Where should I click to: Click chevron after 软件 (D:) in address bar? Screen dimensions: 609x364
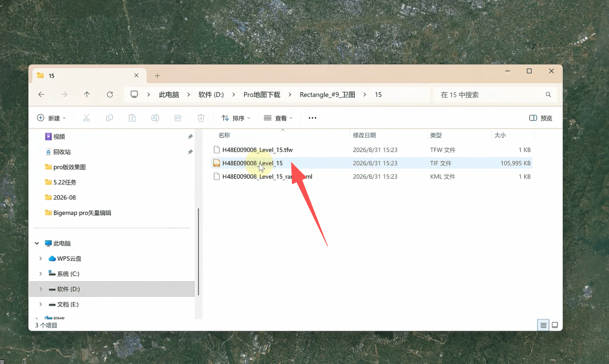[x=234, y=94]
